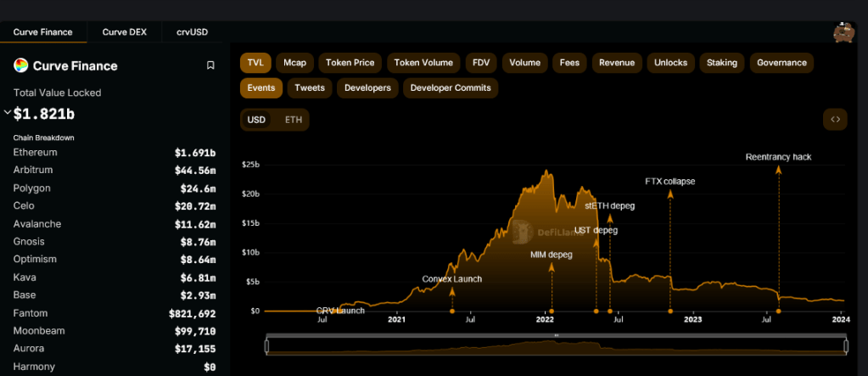Expand the Total Value Locked chevron
This screenshot has height=376, width=868.
[x=8, y=112]
